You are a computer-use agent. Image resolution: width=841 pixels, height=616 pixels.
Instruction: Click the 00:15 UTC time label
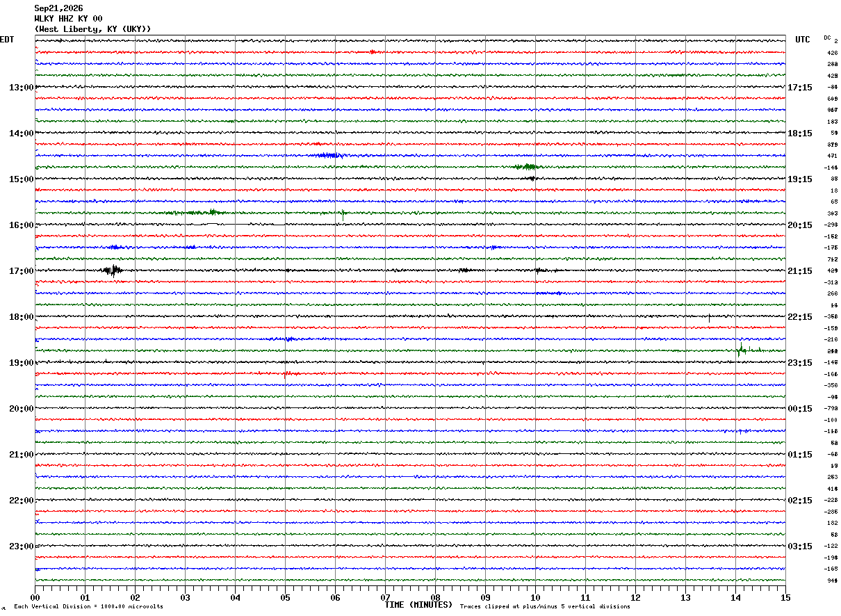[x=800, y=408]
